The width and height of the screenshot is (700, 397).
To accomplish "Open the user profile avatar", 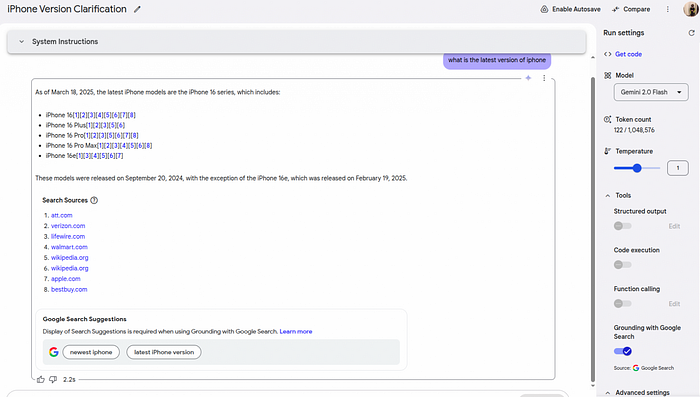I will [691, 8].
